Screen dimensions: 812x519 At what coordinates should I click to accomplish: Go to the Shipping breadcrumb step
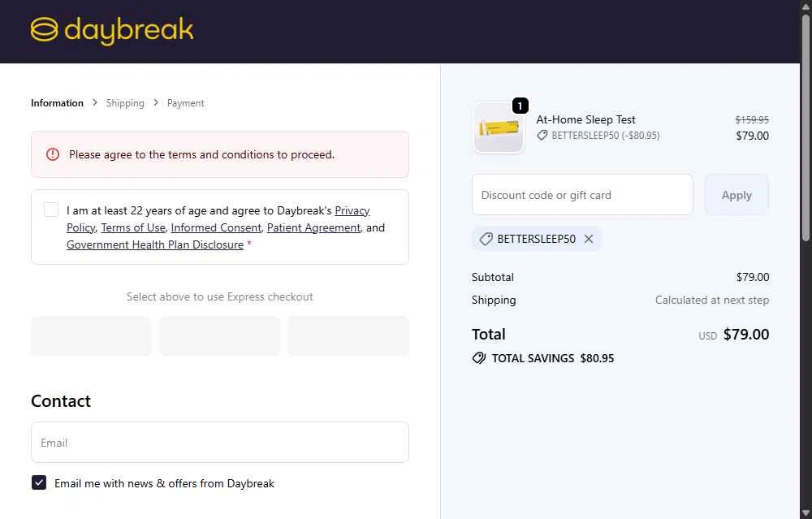(125, 103)
